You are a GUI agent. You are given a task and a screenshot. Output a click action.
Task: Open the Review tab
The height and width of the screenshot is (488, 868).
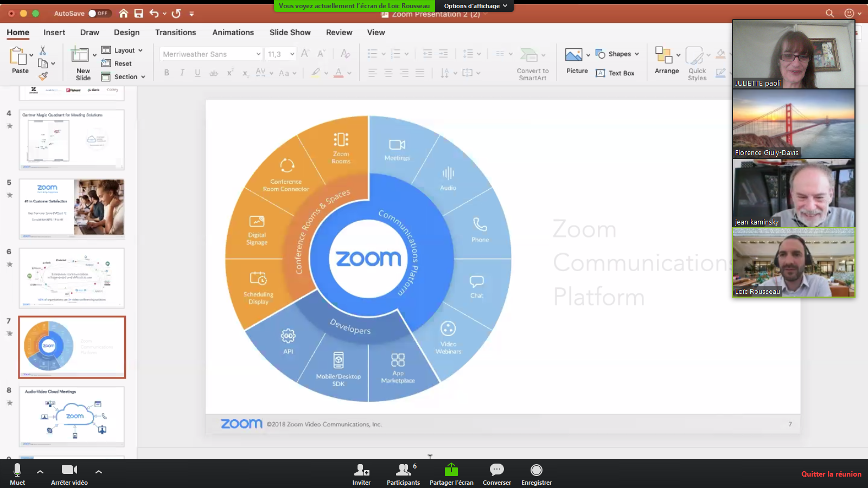point(339,33)
